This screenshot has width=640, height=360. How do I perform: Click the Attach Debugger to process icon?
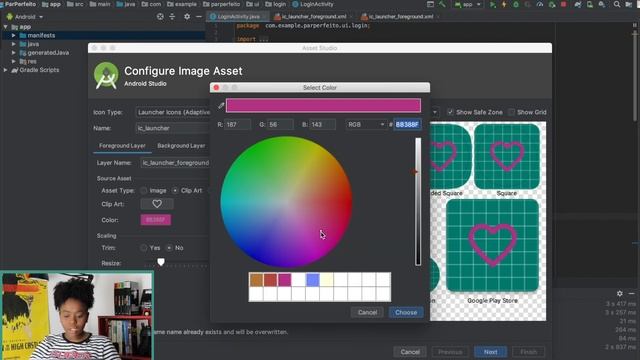[x=551, y=4]
